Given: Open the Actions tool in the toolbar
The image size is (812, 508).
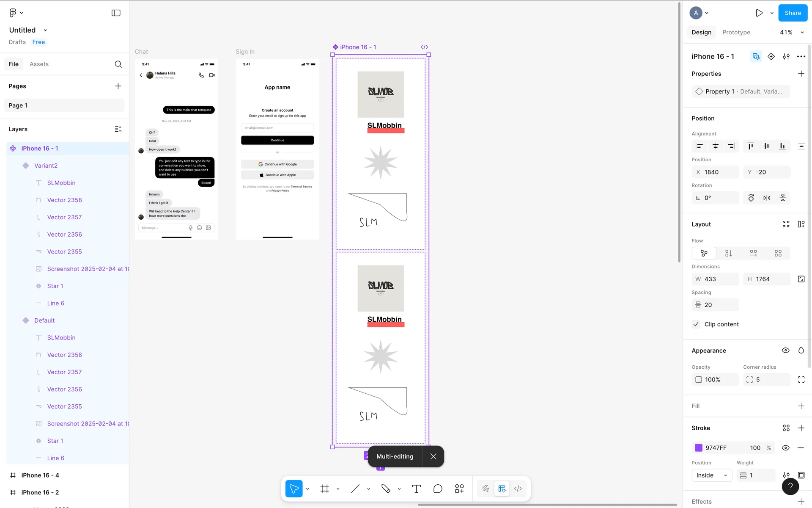Looking at the screenshot, I should pyautogui.click(x=459, y=489).
